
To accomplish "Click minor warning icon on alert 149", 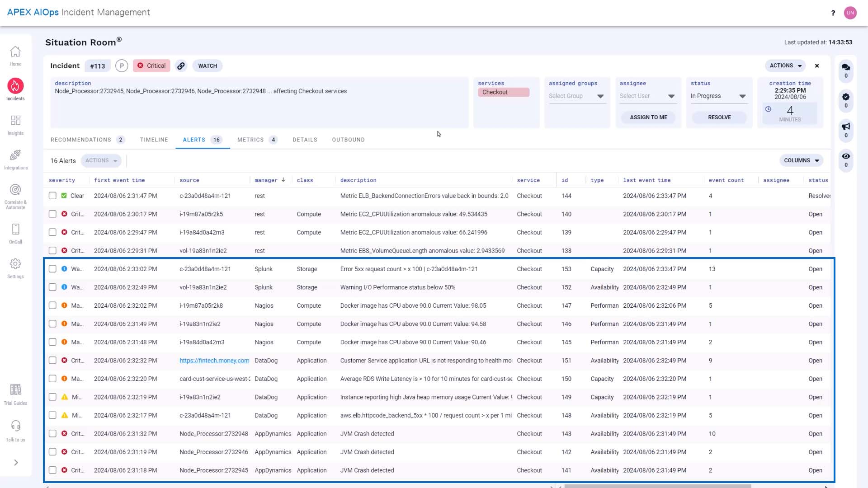I will click(64, 397).
